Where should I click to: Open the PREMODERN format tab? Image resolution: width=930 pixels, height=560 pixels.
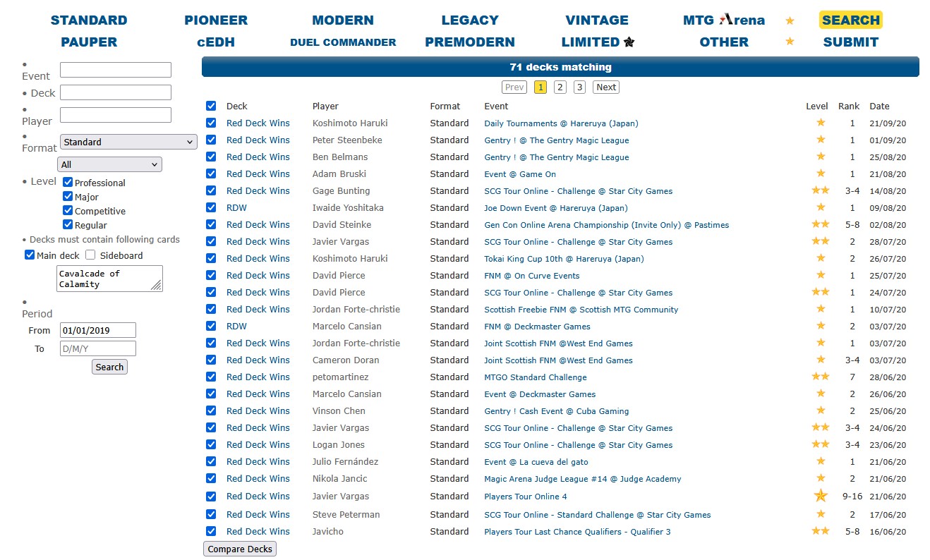(x=470, y=42)
